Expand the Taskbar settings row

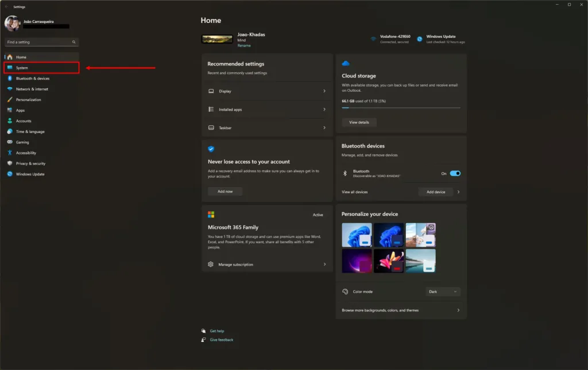point(267,128)
